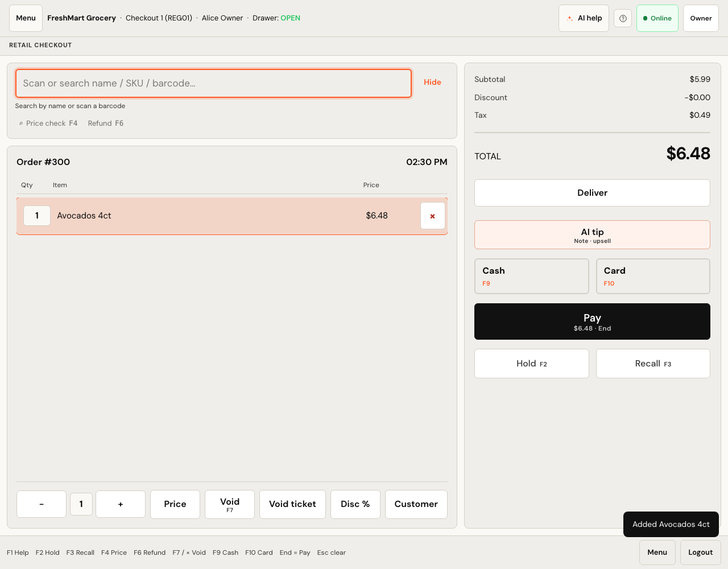Open the bottom-right Menu button

click(x=657, y=552)
